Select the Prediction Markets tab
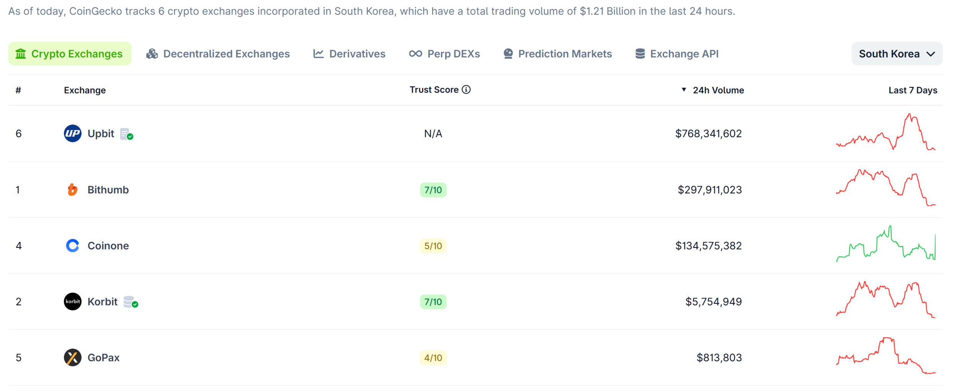 [x=565, y=54]
